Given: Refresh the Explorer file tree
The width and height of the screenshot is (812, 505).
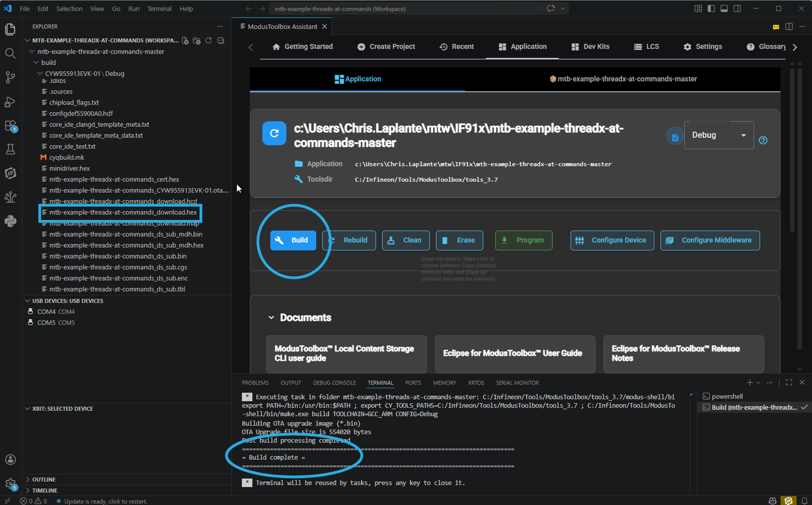Looking at the screenshot, I should coord(209,40).
